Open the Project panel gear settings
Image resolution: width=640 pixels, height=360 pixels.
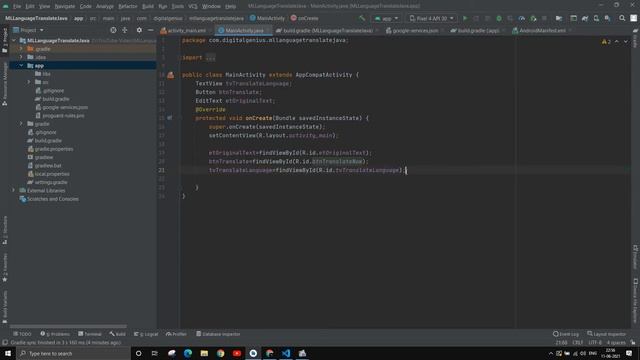[139, 30]
